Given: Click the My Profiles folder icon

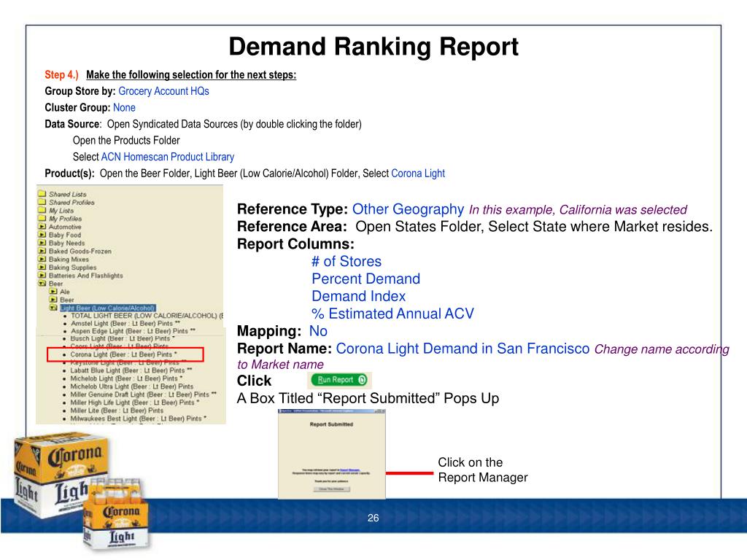Looking at the screenshot, I should (x=42, y=218).
